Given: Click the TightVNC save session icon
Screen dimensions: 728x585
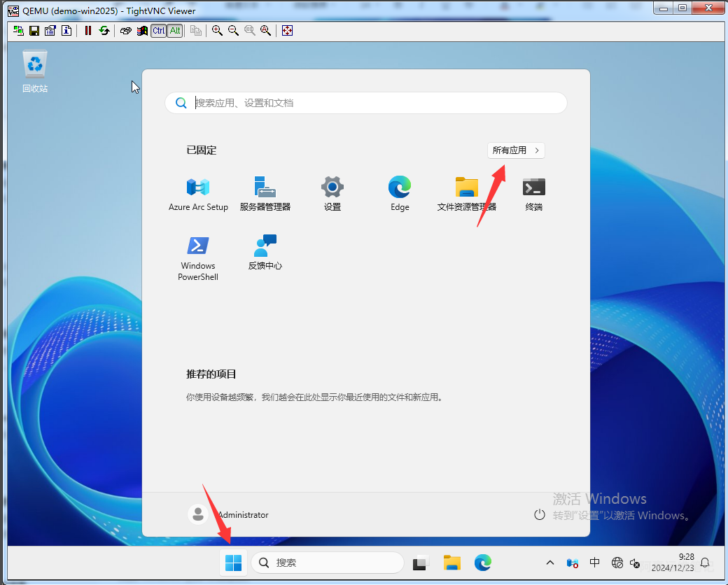Looking at the screenshot, I should (34, 31).
